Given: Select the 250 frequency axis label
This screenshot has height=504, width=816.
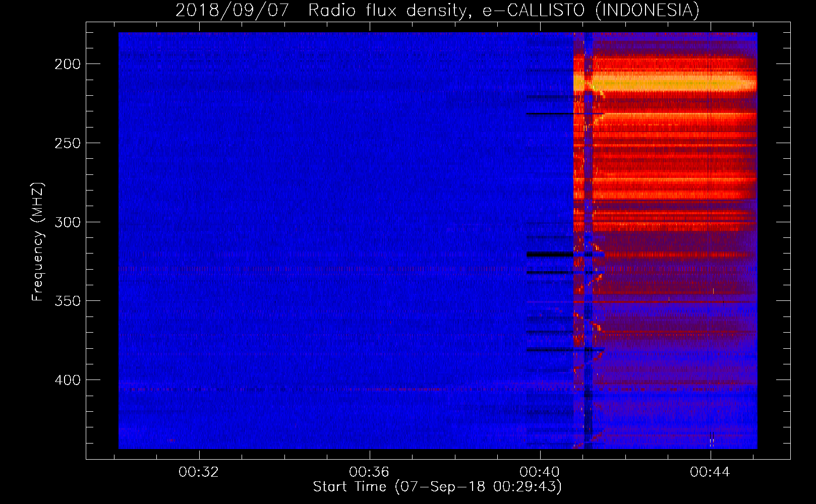Looking at the screenshot, I should 68,143.
